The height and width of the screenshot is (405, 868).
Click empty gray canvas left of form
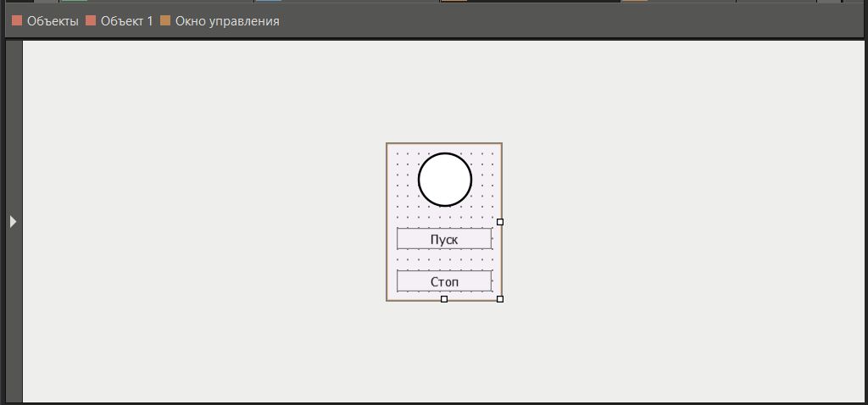coord(203,220)
